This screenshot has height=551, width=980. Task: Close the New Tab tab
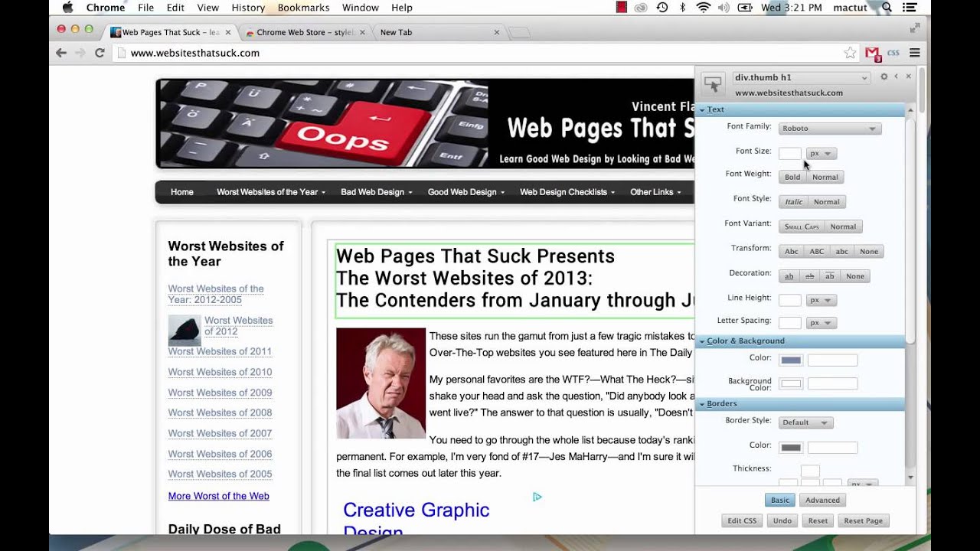coord(497,32)
